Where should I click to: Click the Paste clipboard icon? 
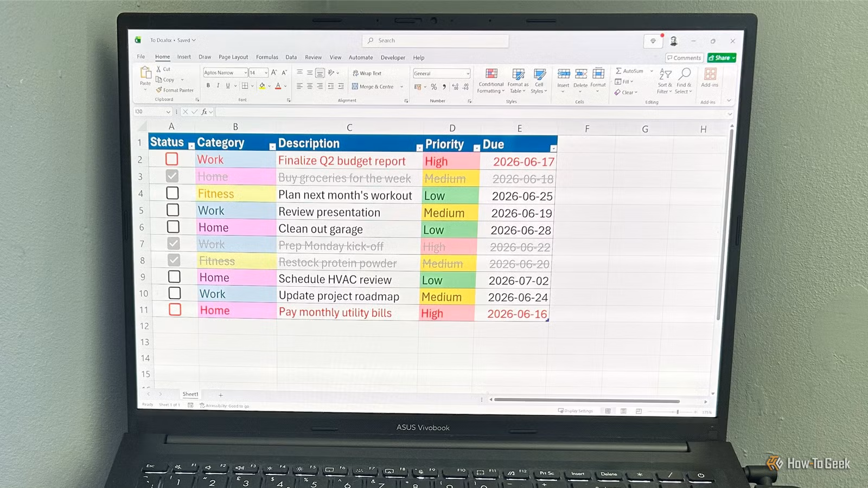[x=145, y=73]
